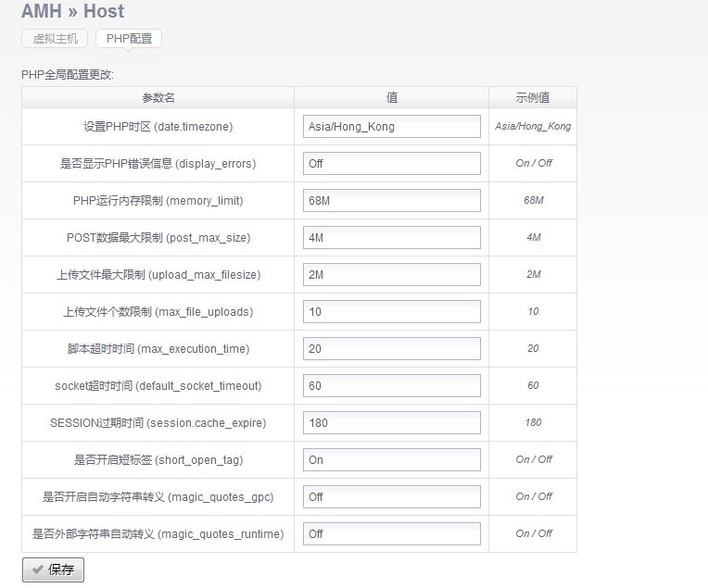The width and height of the screenshot is (708, 588).
Task: Focus the short_open_tag value field
Action: tap(391, 460)
